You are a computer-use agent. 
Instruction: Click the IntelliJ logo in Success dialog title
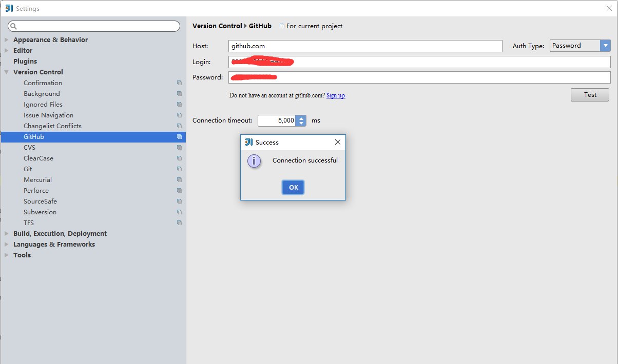249,142
